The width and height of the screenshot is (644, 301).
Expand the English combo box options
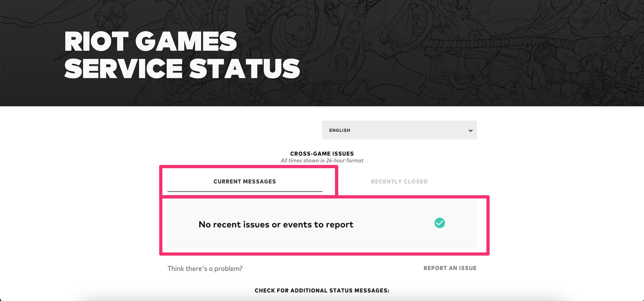(x=400, y=130)
